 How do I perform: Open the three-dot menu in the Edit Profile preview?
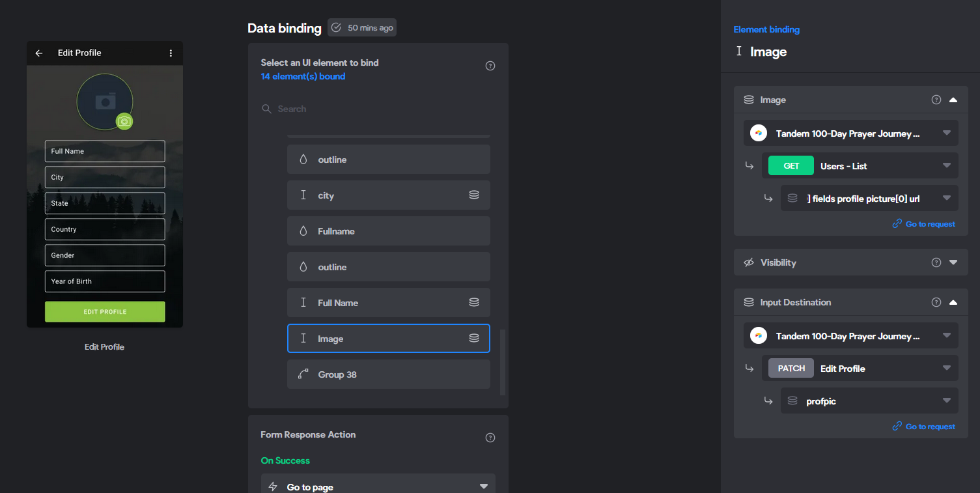tap(171, 53)
